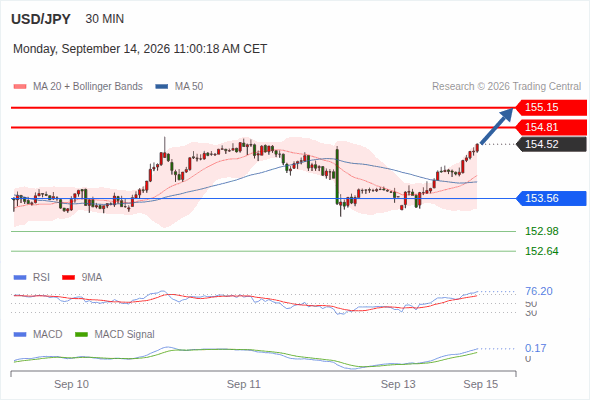Click the Research © 2026 Trading Central text
This screenshot has width=590, height=400.
(x=506, y=87)
